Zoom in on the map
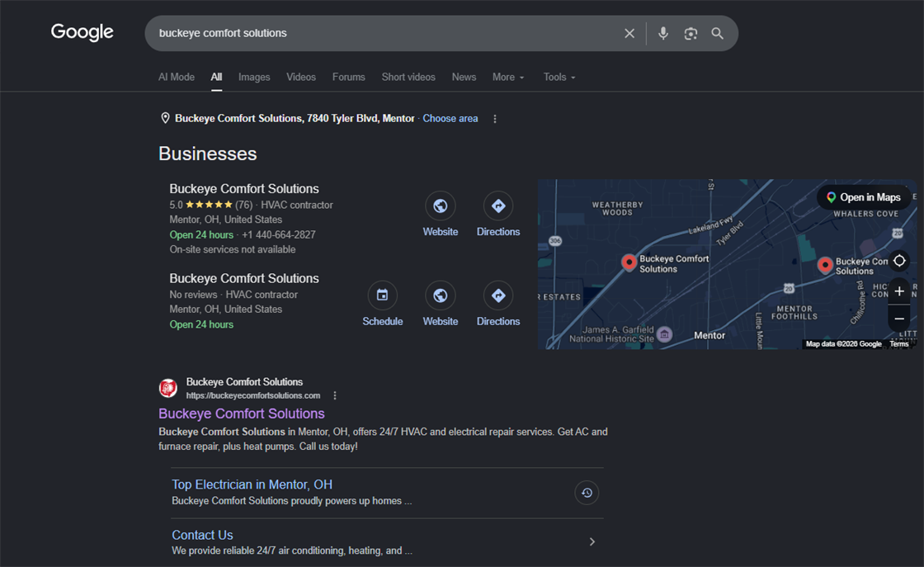924x567 pixels. pyautogui.click(x=899, y=291)
